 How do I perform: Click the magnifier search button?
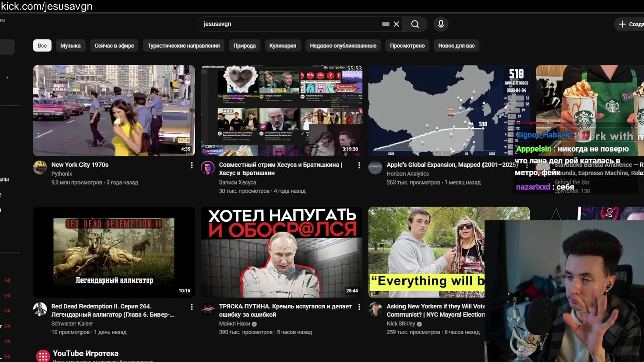pos(415,24)
